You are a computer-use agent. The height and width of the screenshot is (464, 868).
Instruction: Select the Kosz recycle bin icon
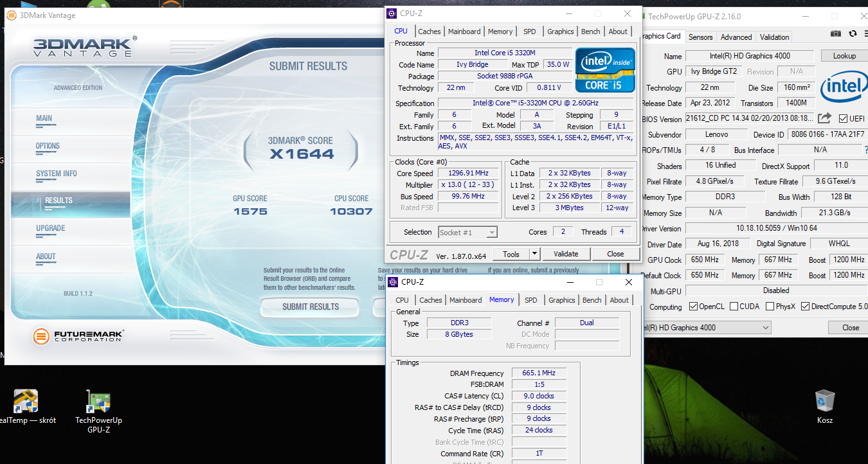click(824, 406)
